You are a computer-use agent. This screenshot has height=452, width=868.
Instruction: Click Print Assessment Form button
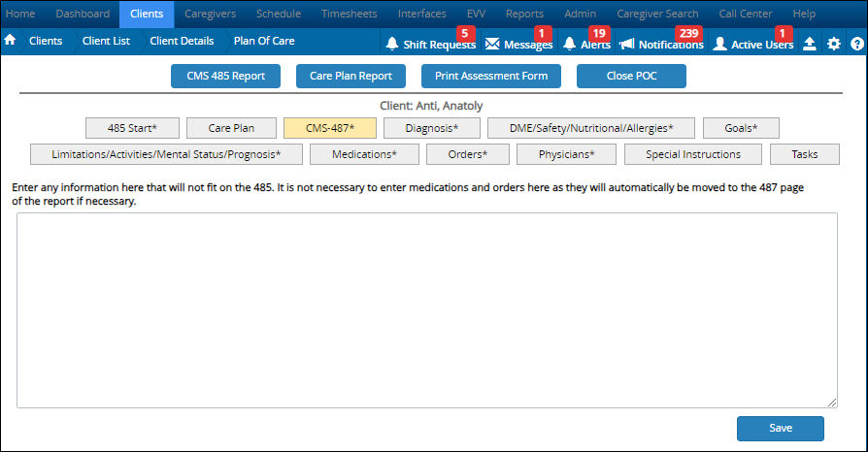[491, 77]
